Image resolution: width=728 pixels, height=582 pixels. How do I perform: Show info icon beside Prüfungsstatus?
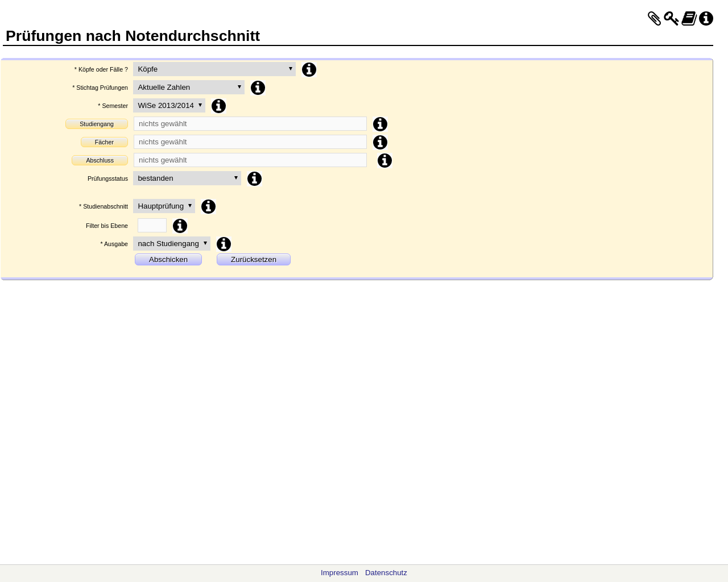[x=254, y=178]
